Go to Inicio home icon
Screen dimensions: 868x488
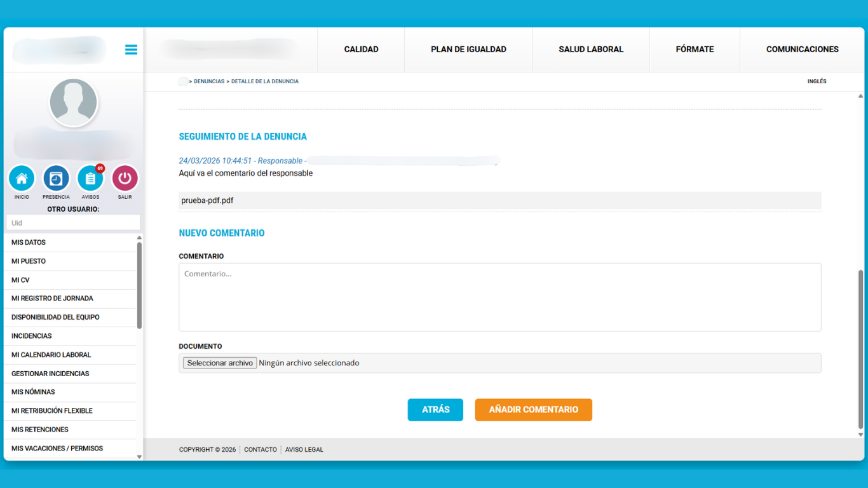pyautogui.click(x=22, y=179)
